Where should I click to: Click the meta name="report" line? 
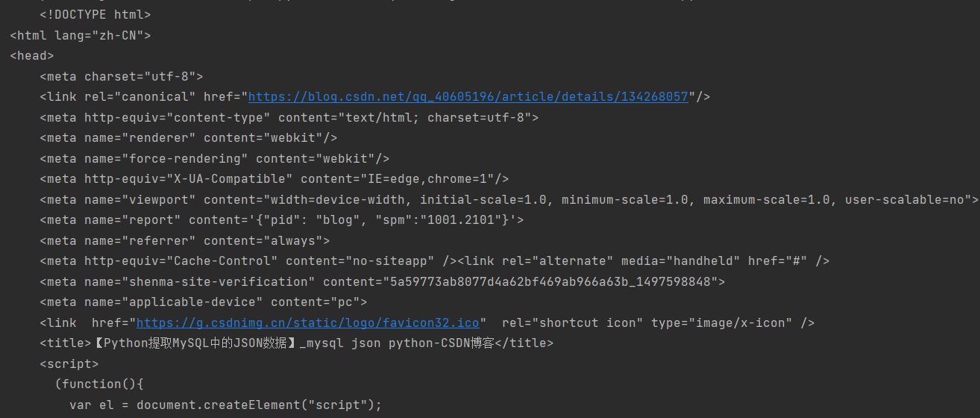pyautogui.click(x=281, y=220)
